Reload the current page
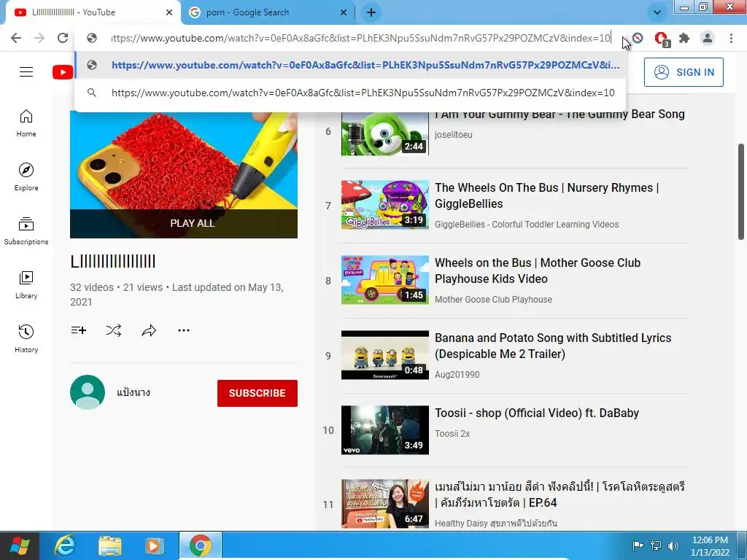The height and width of the screenshot is (560, 747). tap(63, 38)
